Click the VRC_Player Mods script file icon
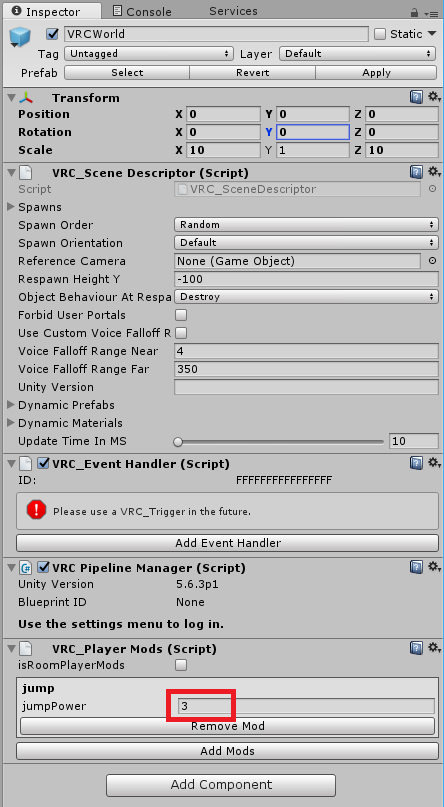The width and height of the screenshot is (444, 807). [x=26, y=648]
